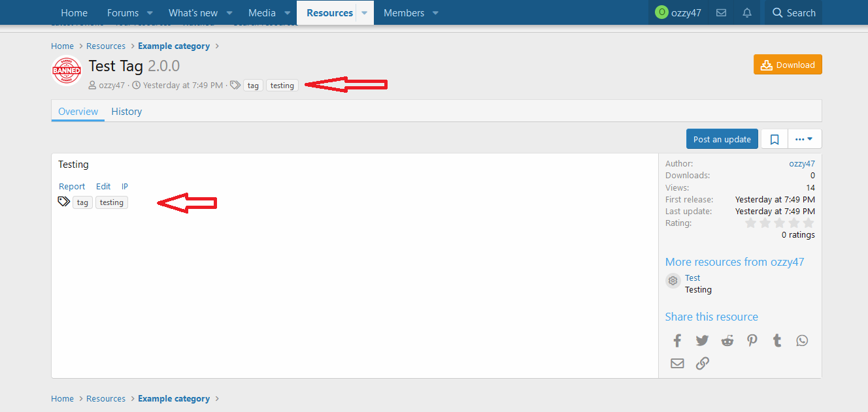Image resolution: width=868 pixels, height=412 pixels.
Task: Share resource on WhatsApp
Action: (802, 340)
